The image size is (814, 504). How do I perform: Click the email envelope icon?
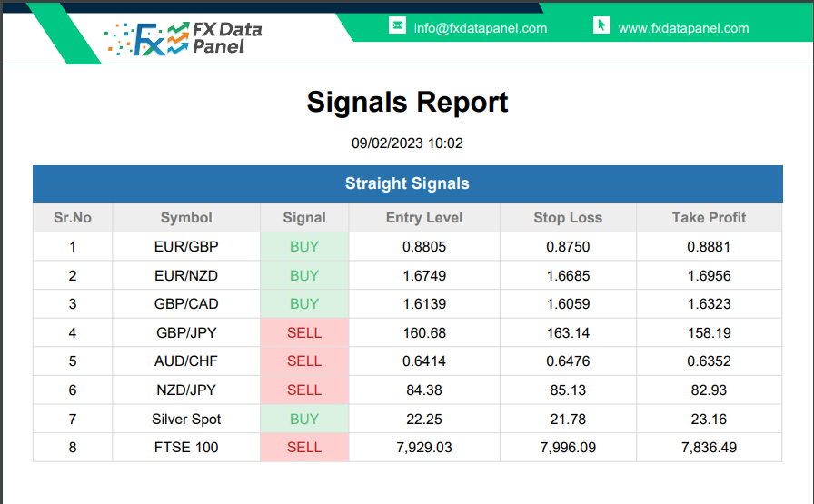(397, 25)
